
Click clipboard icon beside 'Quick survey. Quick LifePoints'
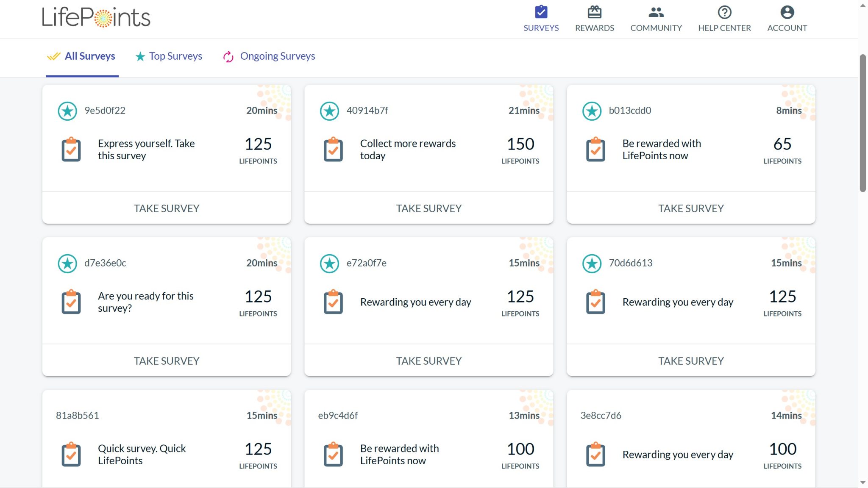coord(71,454)
